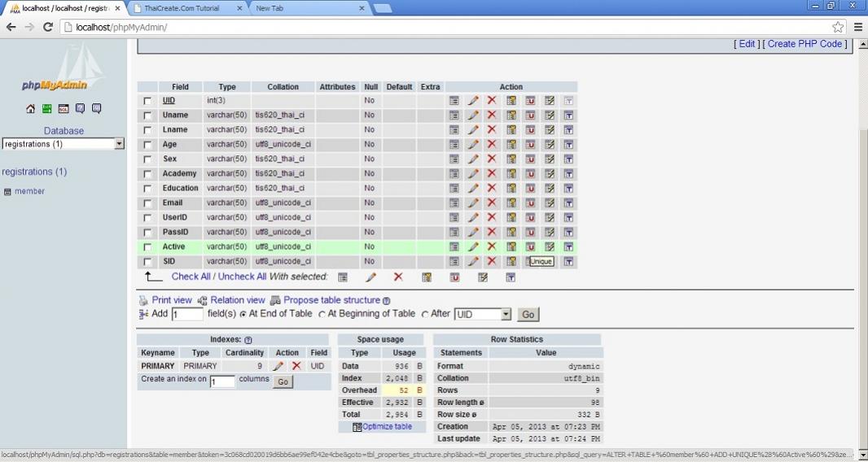Set primary key on Age field
The width and height of the screenshot is (868, 462).
coord(511,145)
